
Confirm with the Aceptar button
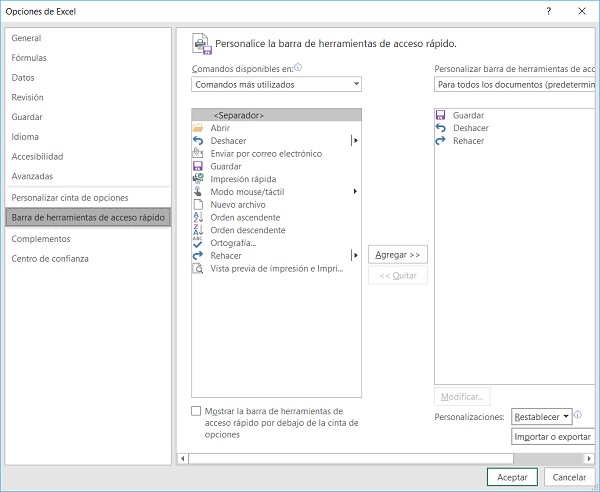coord(512,477)
